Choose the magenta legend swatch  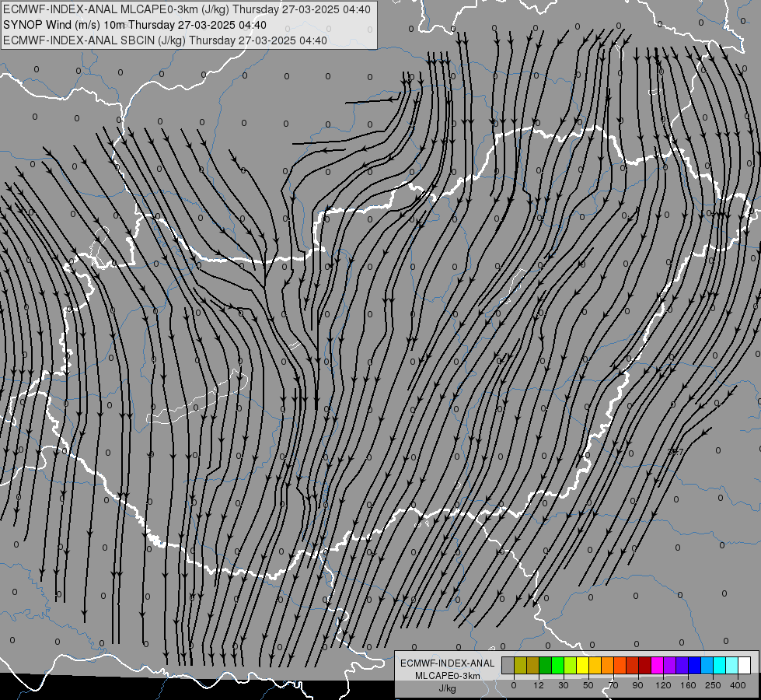click(x=658, y=666)
